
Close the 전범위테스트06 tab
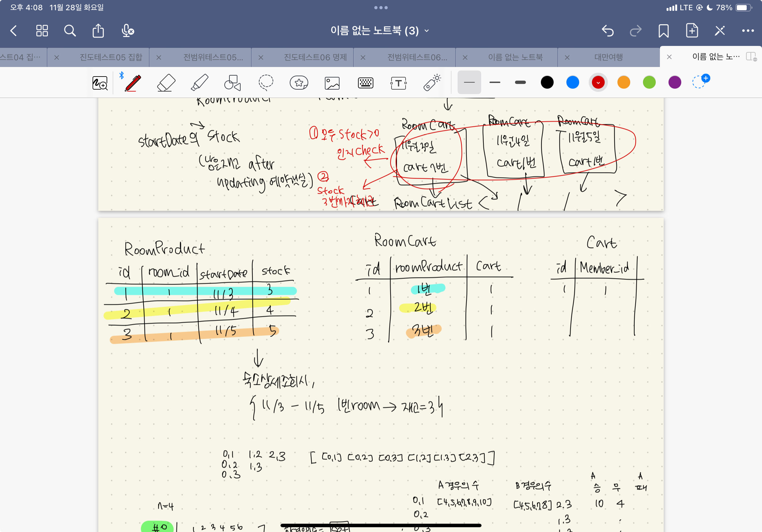point(363,57)
